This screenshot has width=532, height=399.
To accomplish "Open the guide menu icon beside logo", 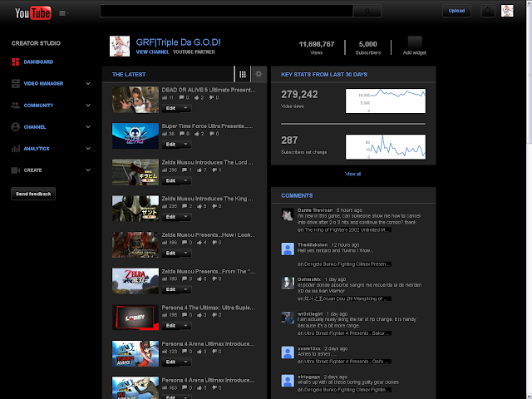I will (x=64, y=13).
